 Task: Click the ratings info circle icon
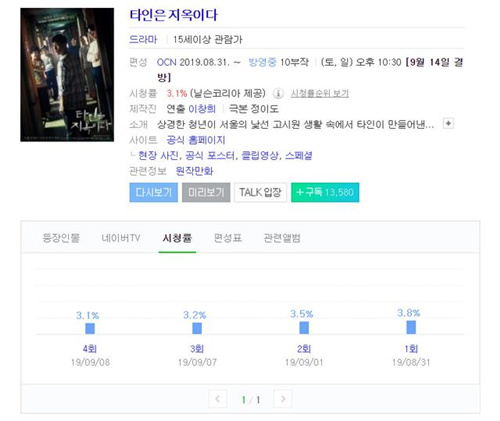278,94
